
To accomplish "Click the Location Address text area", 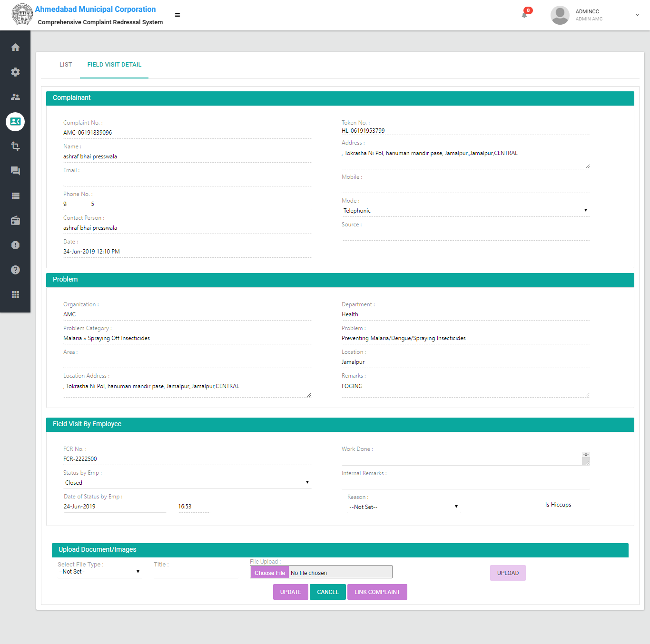I will pyautogui.click(x=187, y=389).
